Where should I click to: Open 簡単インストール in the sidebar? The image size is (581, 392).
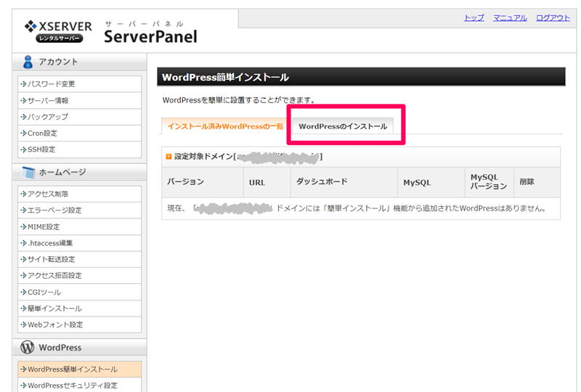pos(79,309)
